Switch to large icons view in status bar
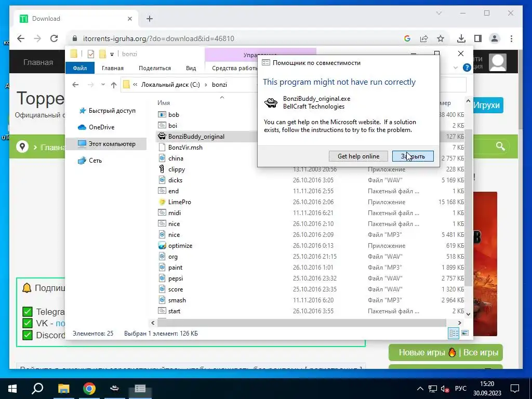Image resolution: width=532 pixels, height=399 pixels. coord(465,333)
